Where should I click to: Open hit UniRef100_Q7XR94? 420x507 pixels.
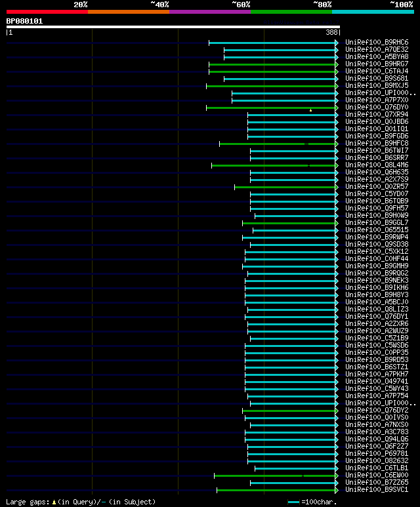pos(377,115)
